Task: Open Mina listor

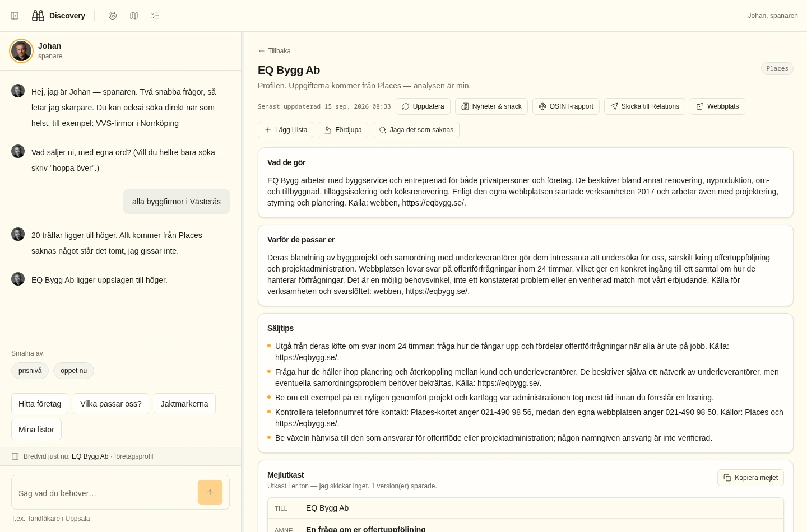Action: [x=36, y=430]
